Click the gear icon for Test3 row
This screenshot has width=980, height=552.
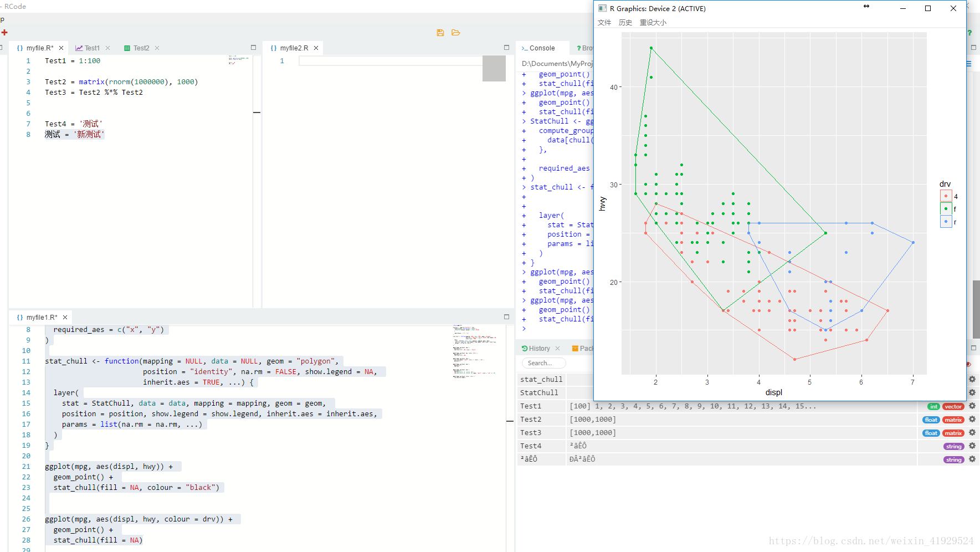click(x=972, y=433)
